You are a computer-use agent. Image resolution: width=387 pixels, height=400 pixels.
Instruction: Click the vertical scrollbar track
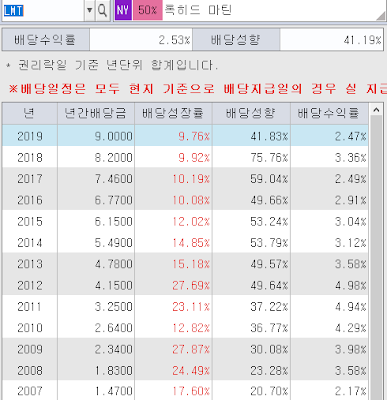(x=376, y=258)
